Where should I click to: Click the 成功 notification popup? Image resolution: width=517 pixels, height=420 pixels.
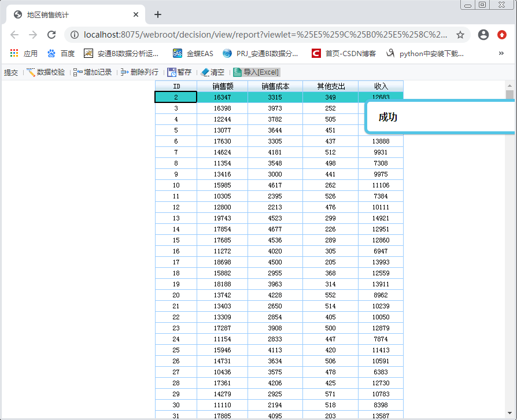coord(441,117)
